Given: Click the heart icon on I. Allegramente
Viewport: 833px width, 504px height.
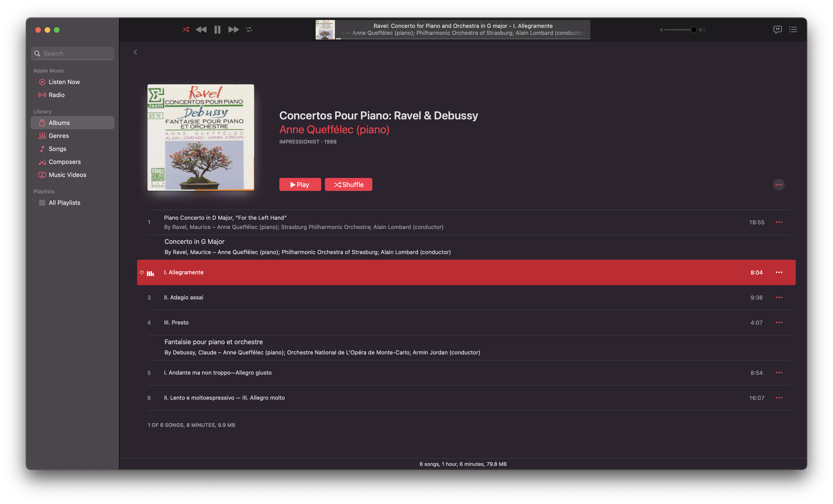Looking at the screenshot, I should 142,272.
